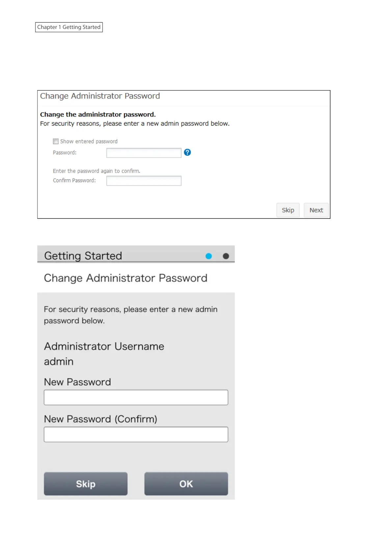This screenshot has height=554, width=392.
Task: Click the 'Password:' field label
Action: pyautogui.click(x=65, y=153)
